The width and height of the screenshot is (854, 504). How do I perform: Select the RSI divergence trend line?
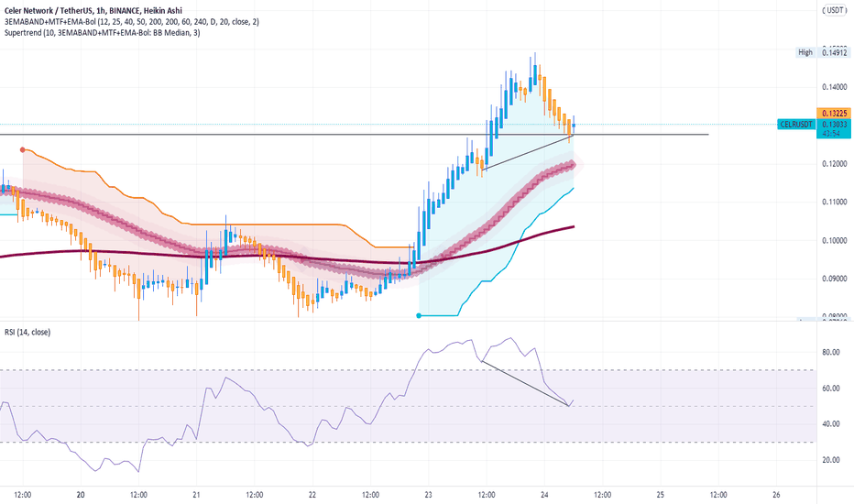tap(526, 384)
